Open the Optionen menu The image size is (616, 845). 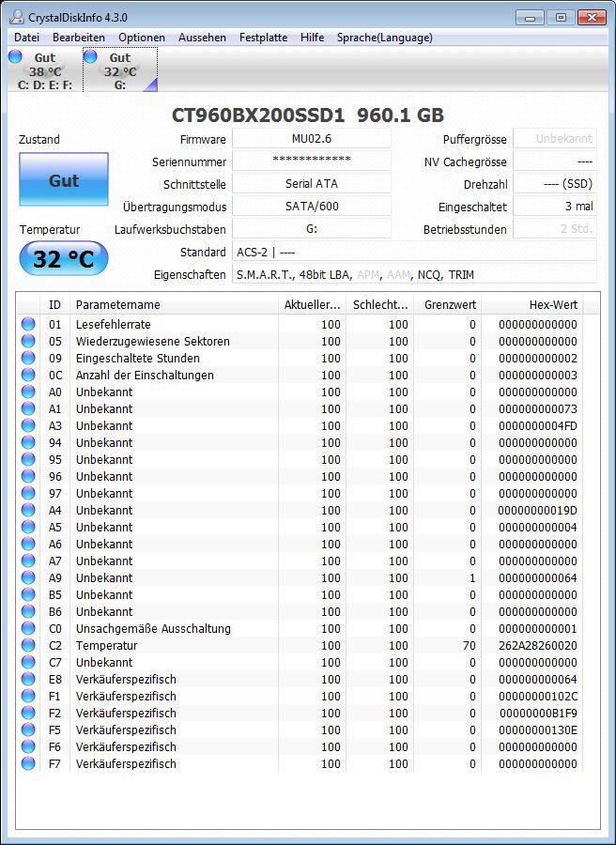tap(142, 38)
